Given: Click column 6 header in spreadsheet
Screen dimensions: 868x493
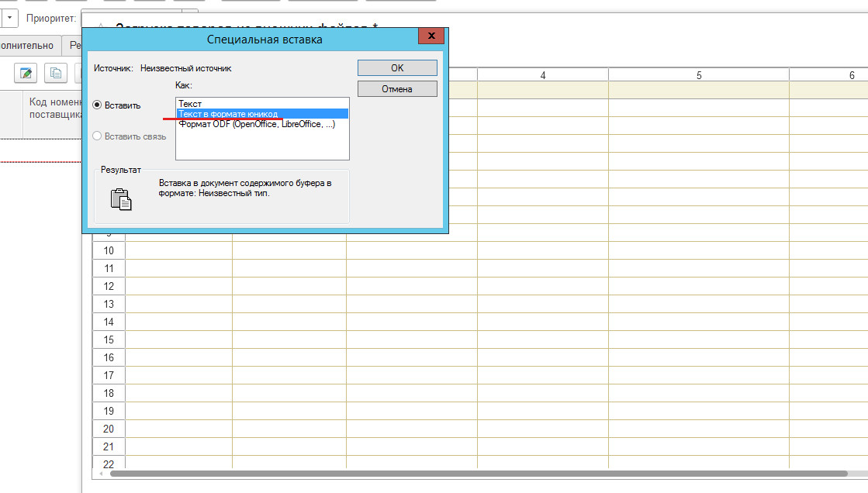Looking at the screenshot, I should (851, 75).
